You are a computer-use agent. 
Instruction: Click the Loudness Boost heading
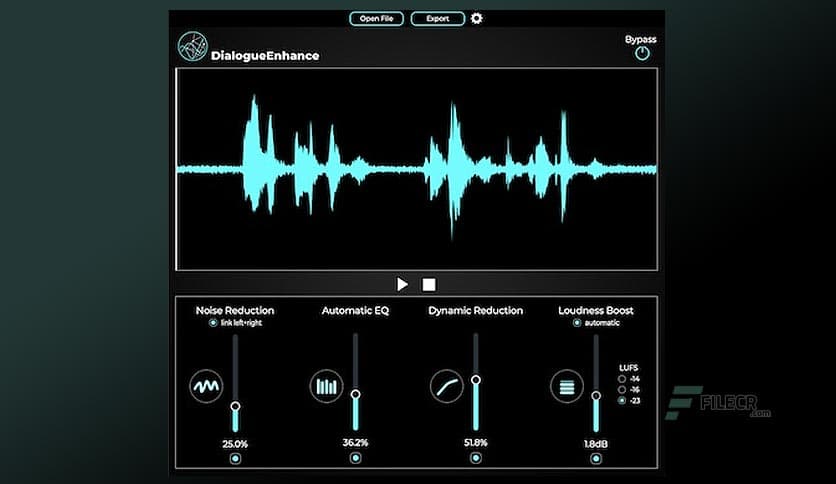[x=596, y=310]
